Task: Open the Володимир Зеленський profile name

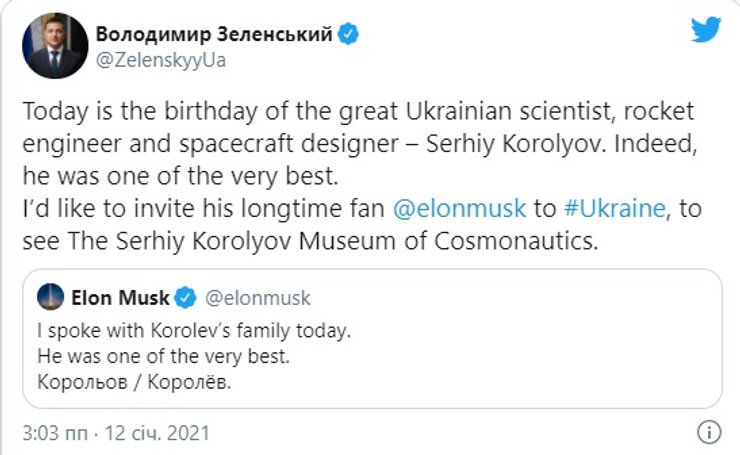Action: (x=215, y=35)
